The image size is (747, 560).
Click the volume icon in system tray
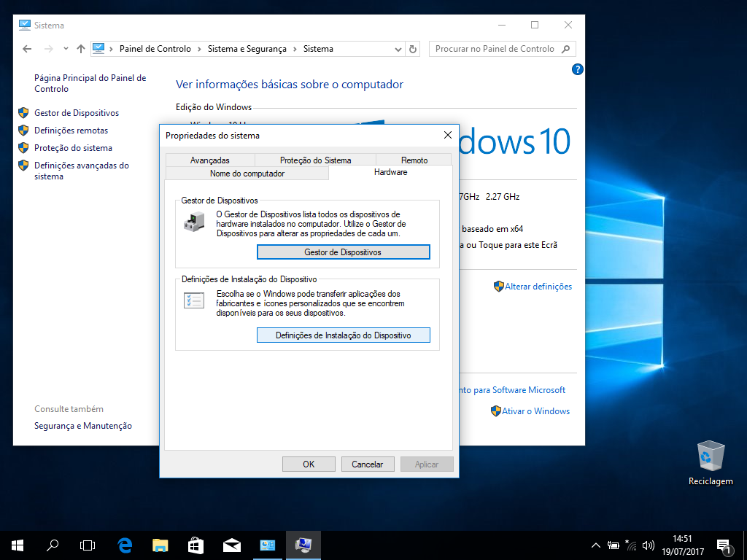click(649, 545)
